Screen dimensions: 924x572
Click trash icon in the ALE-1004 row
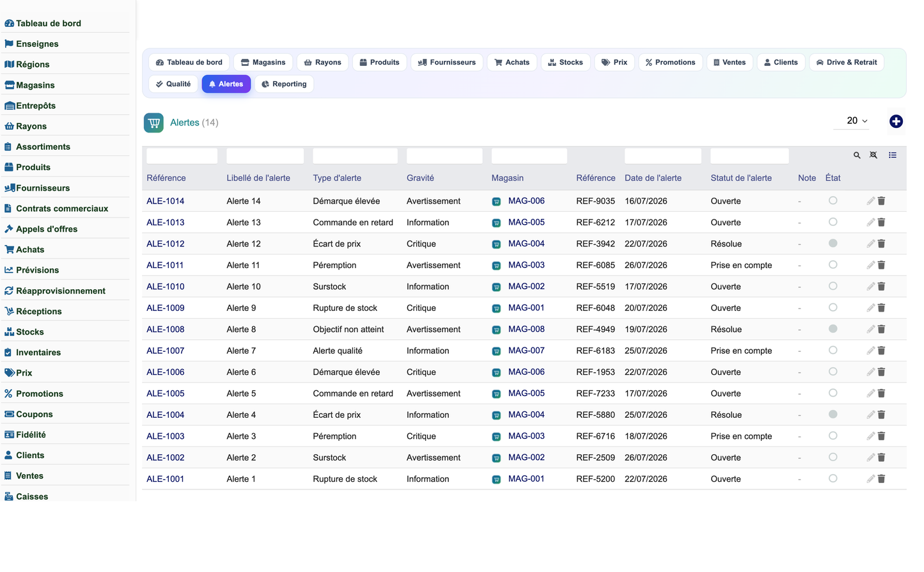pyautogui.click(x=881, y=415)
